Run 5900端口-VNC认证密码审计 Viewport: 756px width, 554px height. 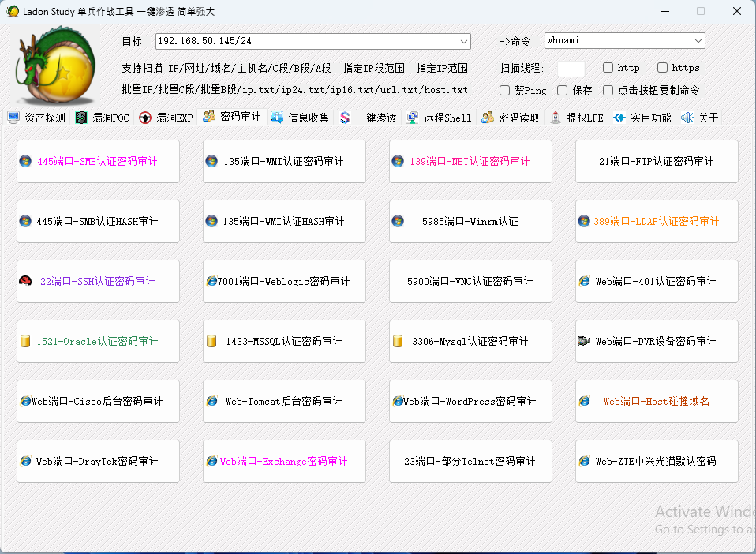pyautogui.click(x=470, y=281)
